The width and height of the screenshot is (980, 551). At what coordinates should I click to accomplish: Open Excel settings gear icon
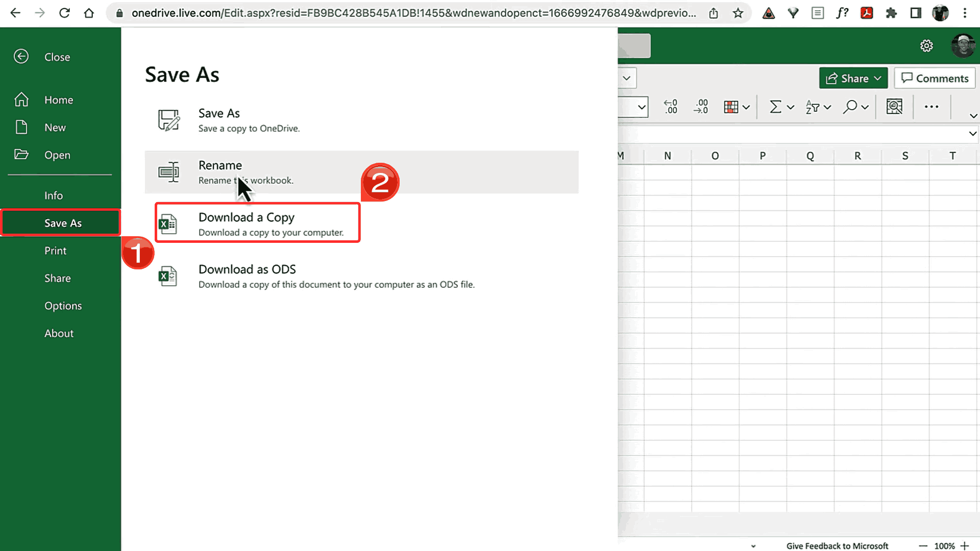point(926,46)
